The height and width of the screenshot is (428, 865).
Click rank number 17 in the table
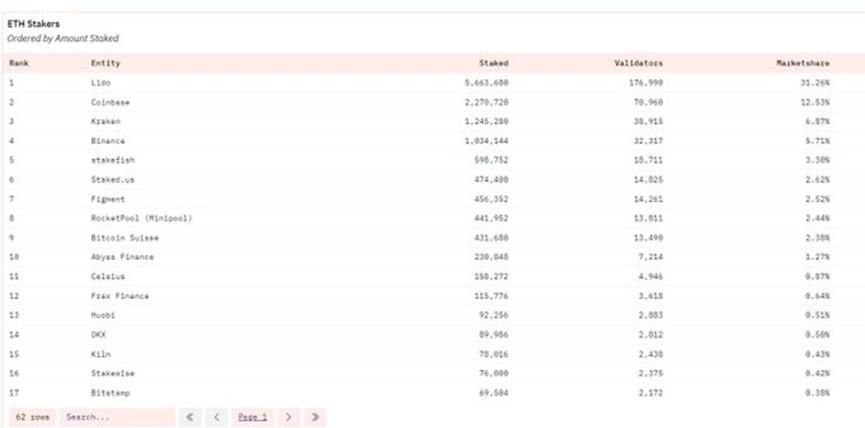click(x=14, y=393)
